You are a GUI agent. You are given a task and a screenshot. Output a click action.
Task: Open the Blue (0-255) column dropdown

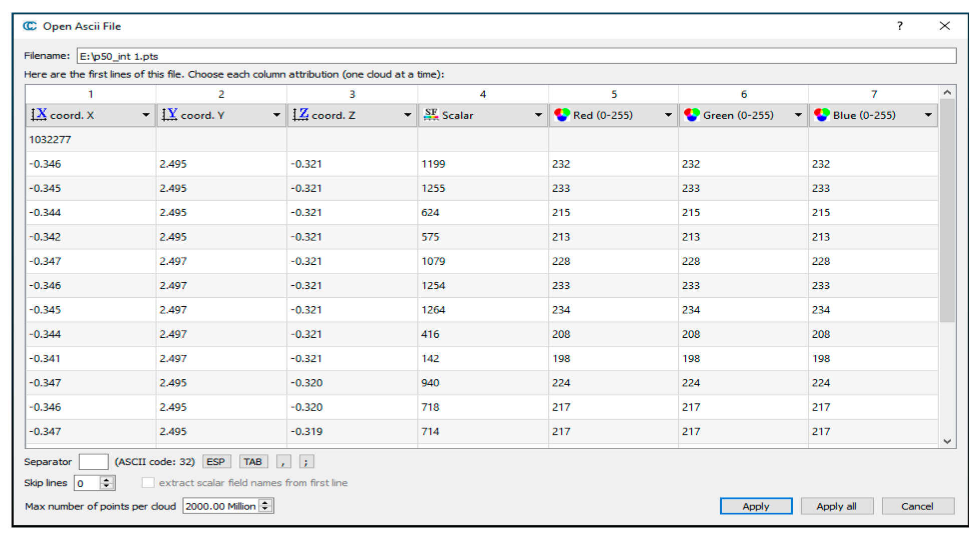tap(928, 115)
